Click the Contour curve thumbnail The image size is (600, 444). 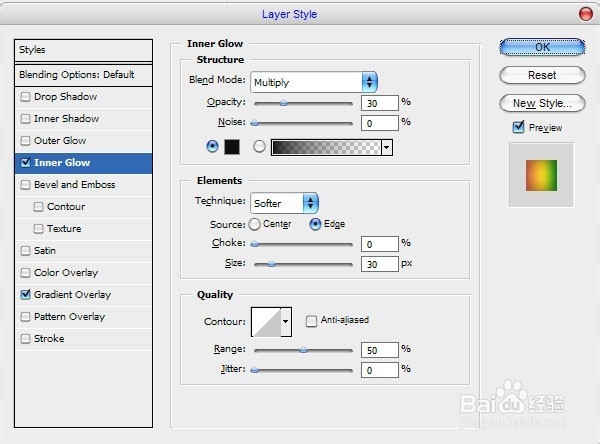pyautogui.click(x=266, y=322)
